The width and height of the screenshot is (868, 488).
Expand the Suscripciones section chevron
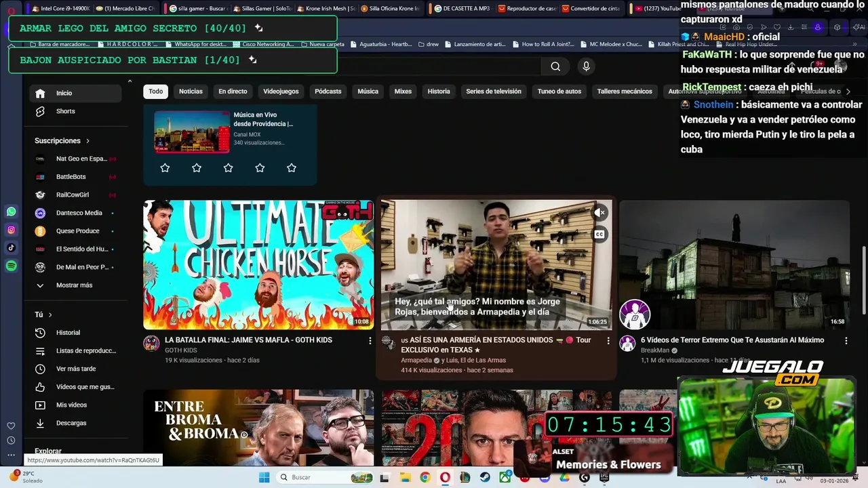click(x=87, y=141)
